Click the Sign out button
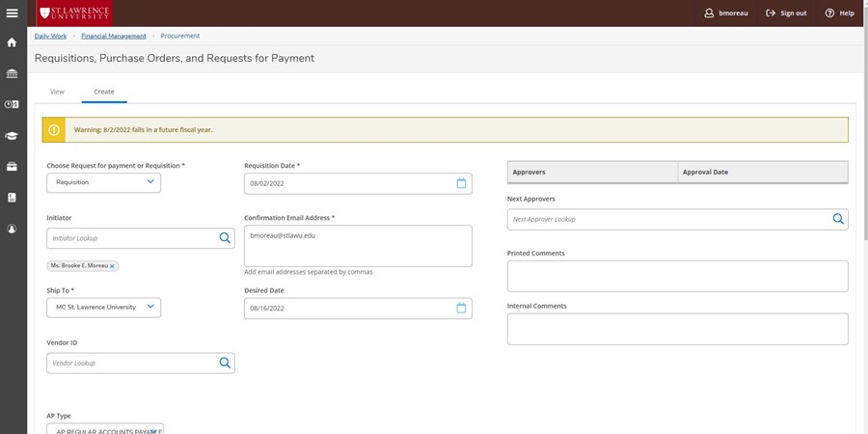This screenshot has width=868, height=434. coord(786,14)
